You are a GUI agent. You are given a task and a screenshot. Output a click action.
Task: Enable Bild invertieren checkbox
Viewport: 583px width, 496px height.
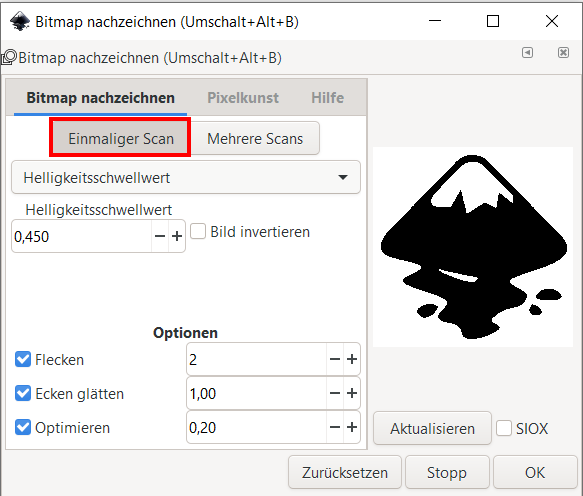coord(198,231)
